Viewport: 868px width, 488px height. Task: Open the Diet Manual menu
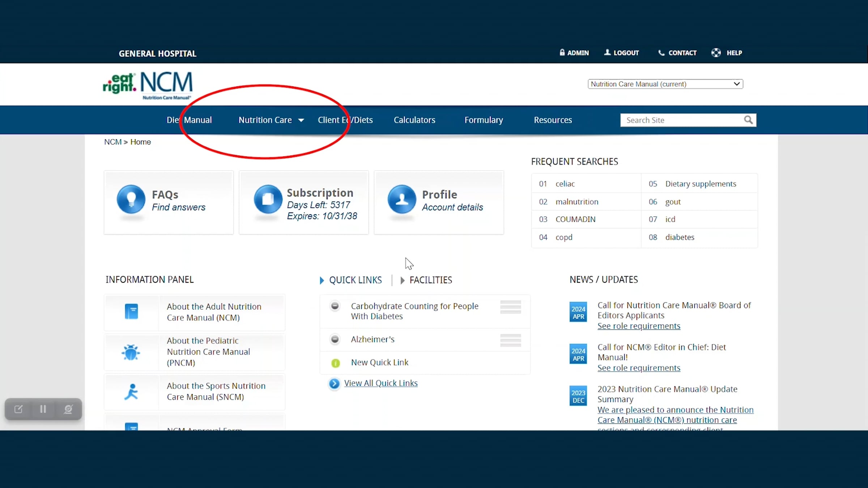coord(189,120)
